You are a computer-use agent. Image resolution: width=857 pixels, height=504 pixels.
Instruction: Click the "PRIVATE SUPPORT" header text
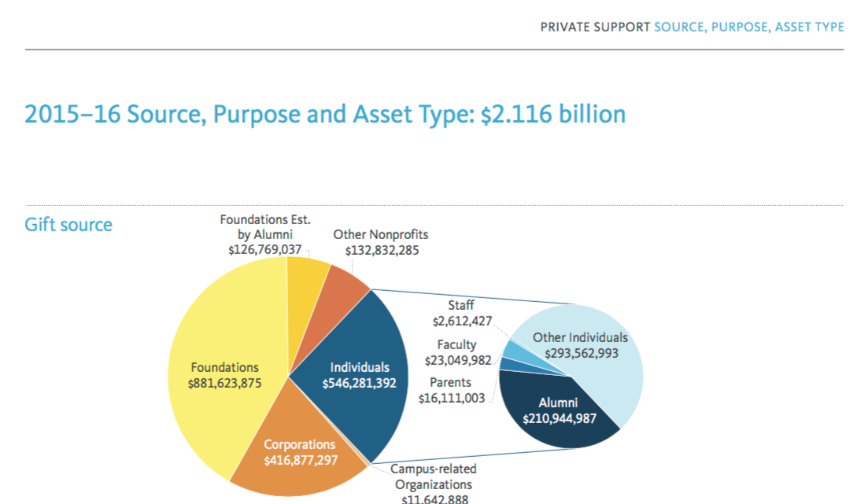pyautogui.click(x=595, y=27)
